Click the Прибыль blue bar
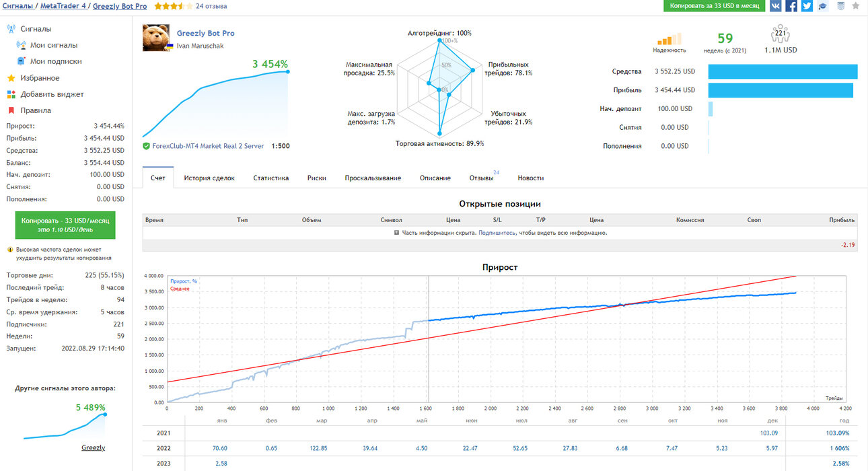Screen dimensions: 868x471 (781, 90)
